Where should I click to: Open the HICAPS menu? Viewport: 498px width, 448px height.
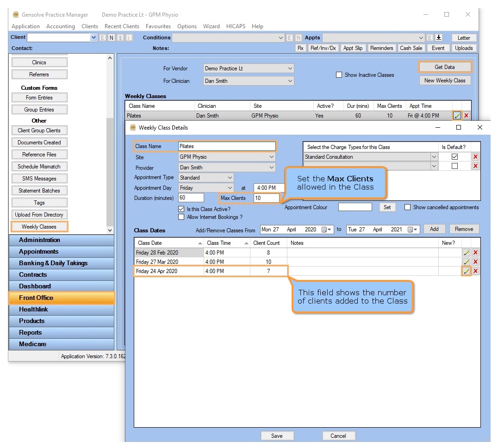coord(236,26)
